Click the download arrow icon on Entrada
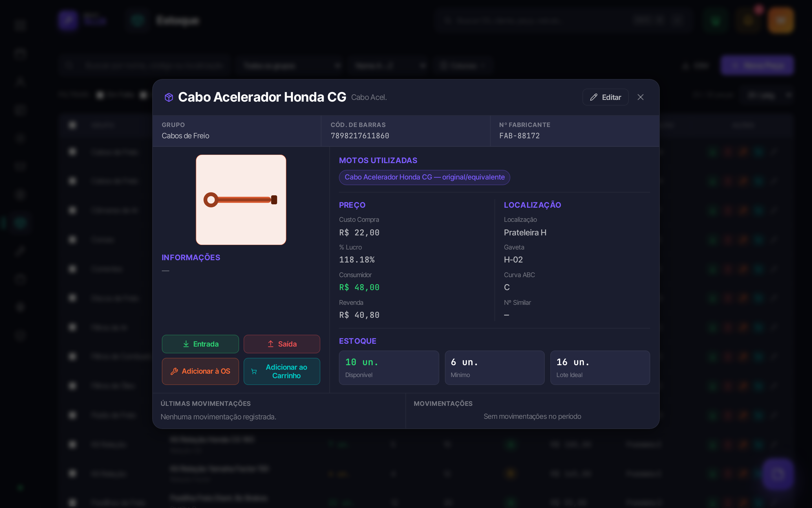The width and height of the screenshot is (812, 508). [186, 344]
